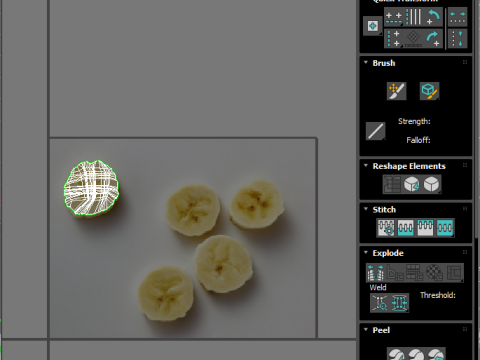Click Straighten Selection in Reshape Elements

tap(392, 184)
